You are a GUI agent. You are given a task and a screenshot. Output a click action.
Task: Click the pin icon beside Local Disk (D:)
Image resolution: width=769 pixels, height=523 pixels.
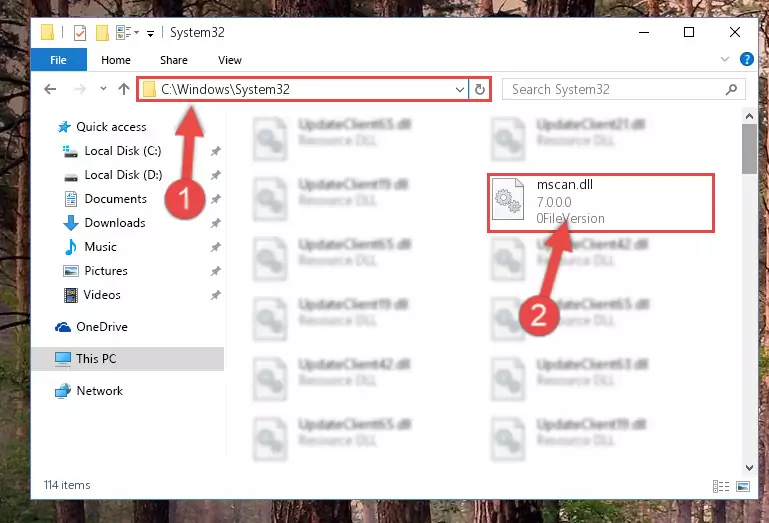pos(215,175)
